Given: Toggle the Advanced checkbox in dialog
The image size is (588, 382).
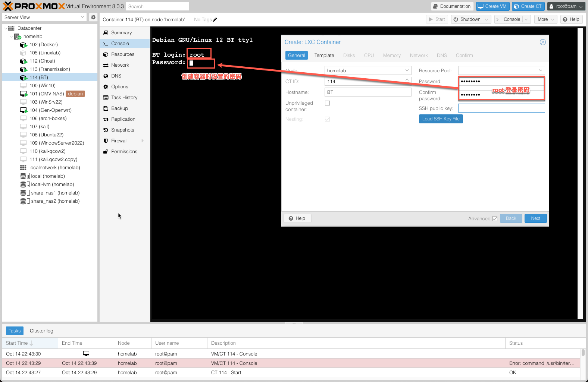Looking at the screenshot, I should coord(495,219).
